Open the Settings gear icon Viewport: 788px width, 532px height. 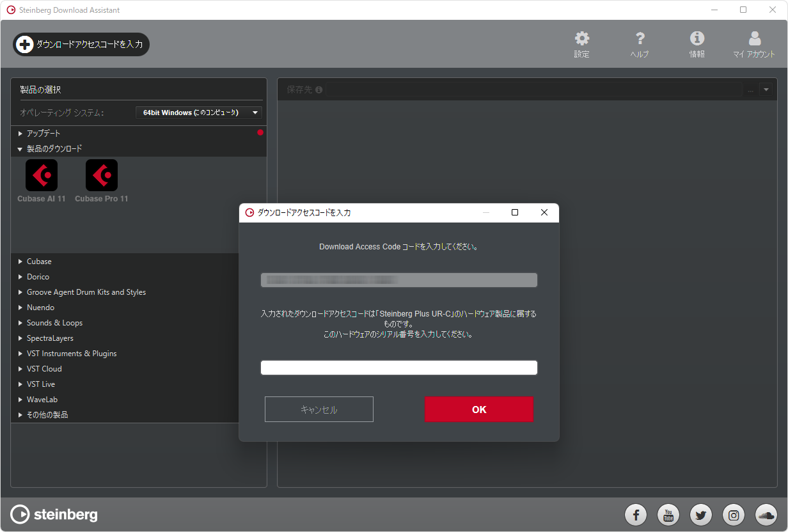point(581,38)
